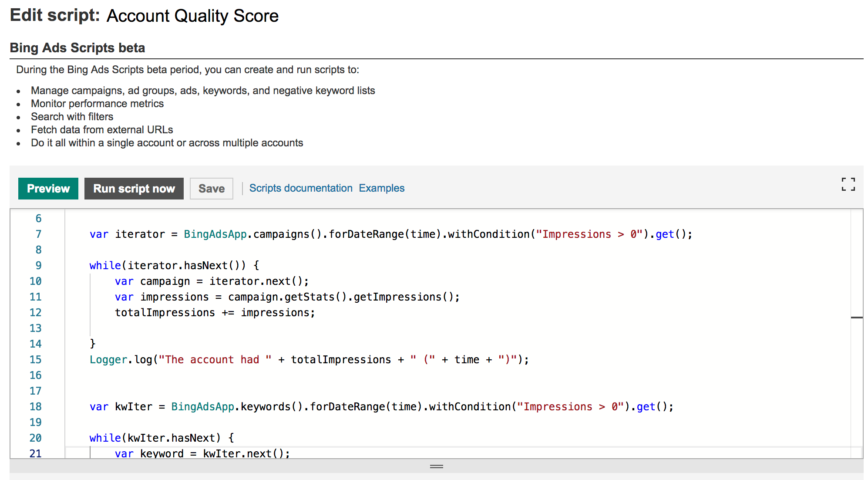Screen dimensions: 868x480
Task: Click line number 9 in the gutter
Action: pos(38,266)
